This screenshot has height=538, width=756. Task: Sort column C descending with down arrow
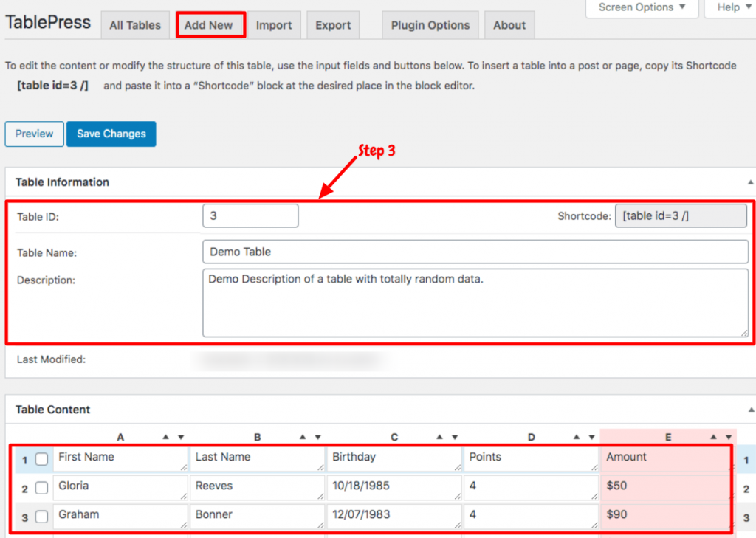455,437
